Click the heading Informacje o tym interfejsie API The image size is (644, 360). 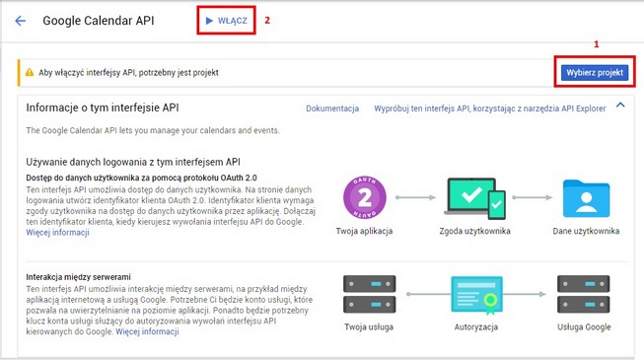(x=103, y=108)
